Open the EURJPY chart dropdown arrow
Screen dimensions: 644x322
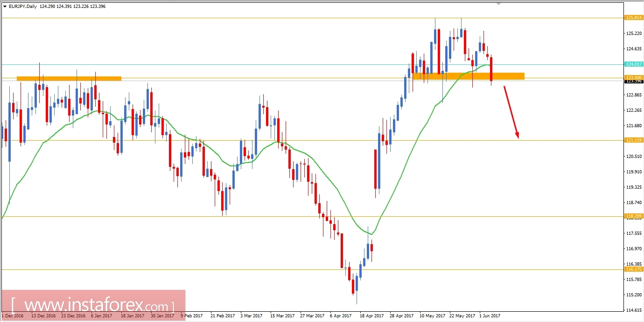click(x=5, y=6)
